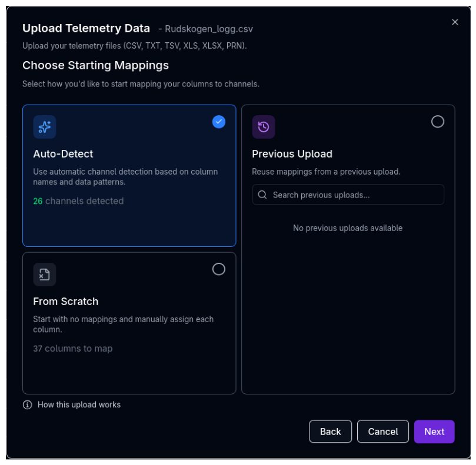Focus the Search previous uploads field
This screenshot has width=476, height=465.
[x=353, y=195]
